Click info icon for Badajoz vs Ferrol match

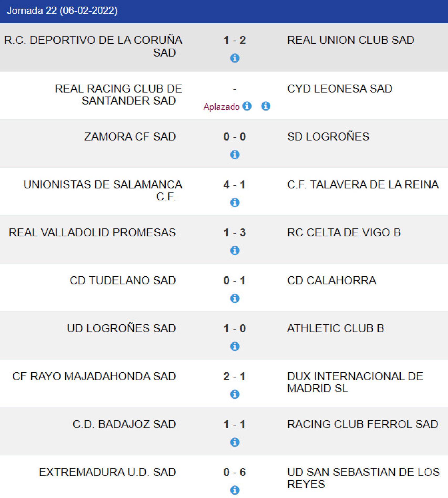click(x=235, y=442)
